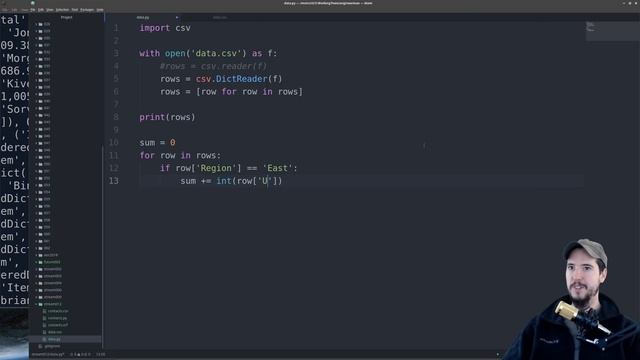The height and width of the screenshot is (360, 640).
Task: Switch to the second inactive editor tab
Action: click(220, 18)
